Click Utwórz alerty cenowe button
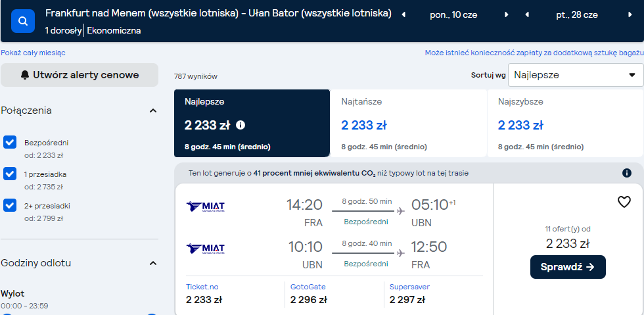 80,75
